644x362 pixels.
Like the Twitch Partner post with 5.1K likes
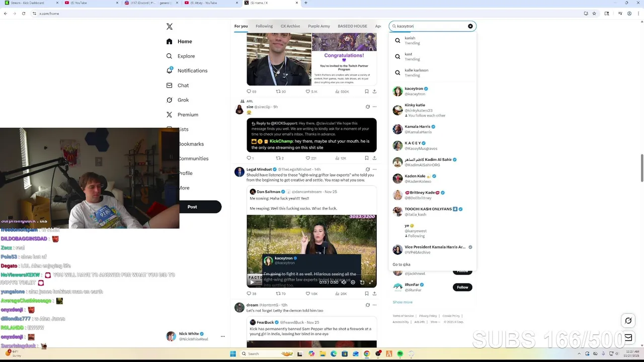pos(308,92)
